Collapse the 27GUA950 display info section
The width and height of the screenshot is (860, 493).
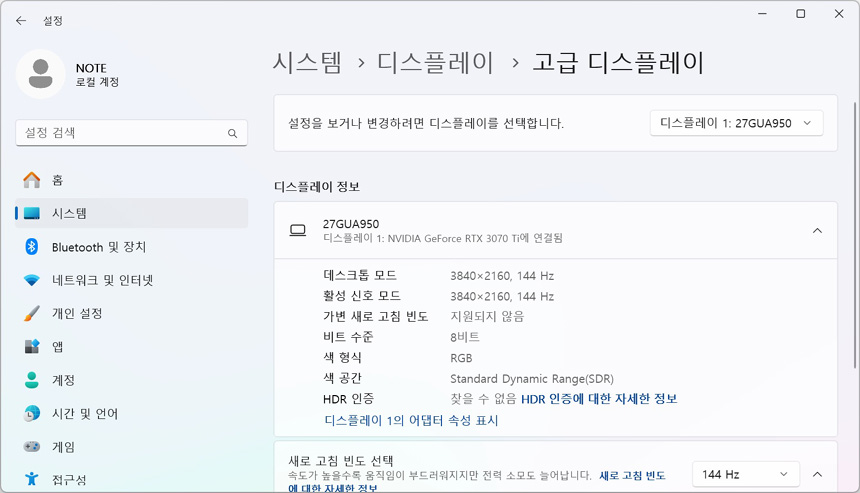point(817,231)
